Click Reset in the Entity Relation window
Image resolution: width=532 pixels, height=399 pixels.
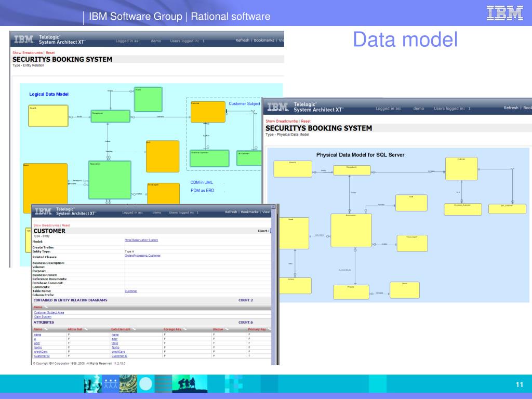point(50,52)
